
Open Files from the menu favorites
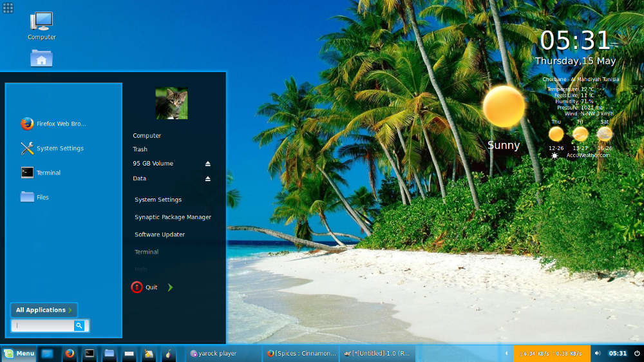click(35, 197)
